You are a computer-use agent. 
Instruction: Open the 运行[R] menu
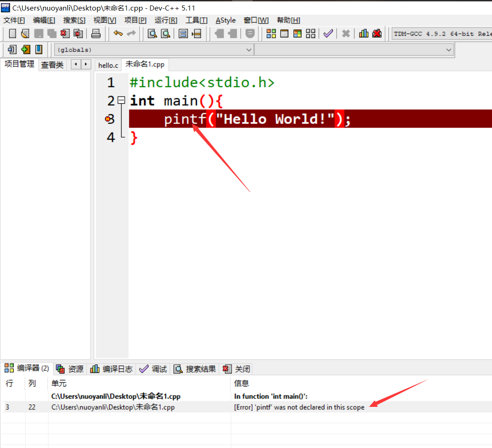[x=166, y=21]
